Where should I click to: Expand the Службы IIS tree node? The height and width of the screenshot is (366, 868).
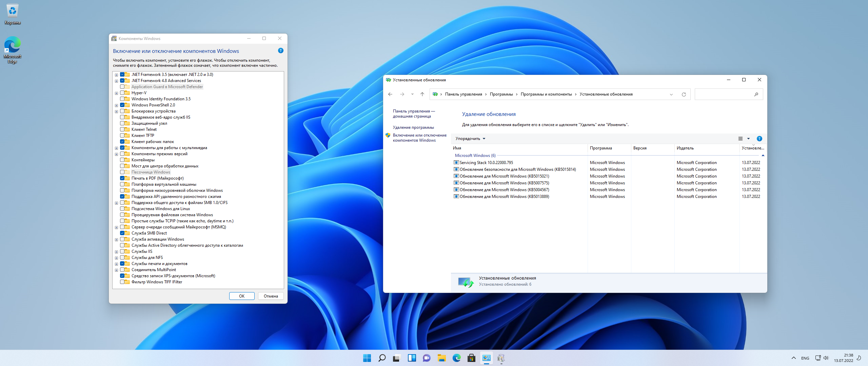click(116, 252)
